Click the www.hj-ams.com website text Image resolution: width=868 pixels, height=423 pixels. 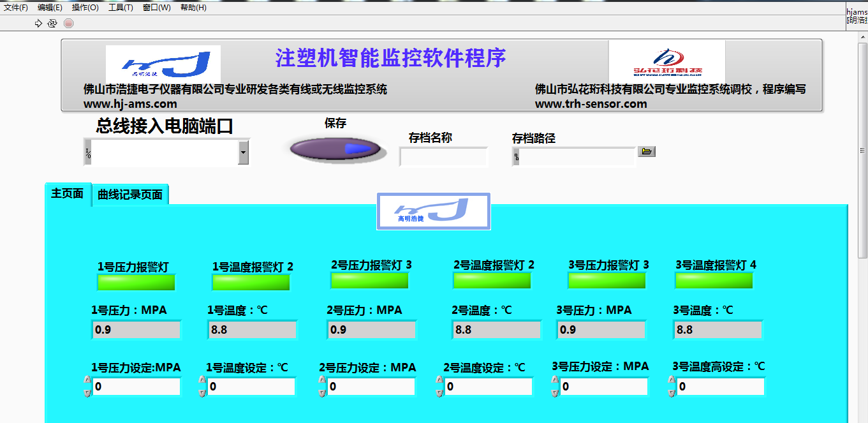click(130, 104)
